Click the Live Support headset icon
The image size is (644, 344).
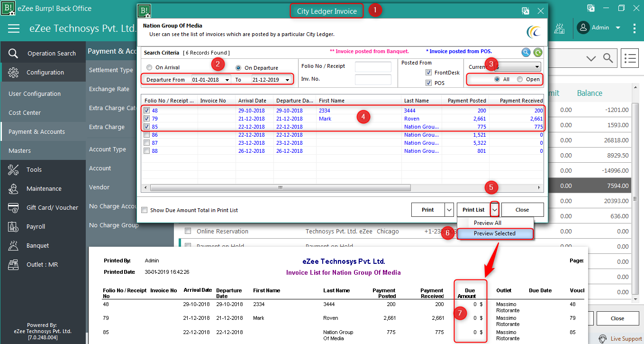coord(603,339)
